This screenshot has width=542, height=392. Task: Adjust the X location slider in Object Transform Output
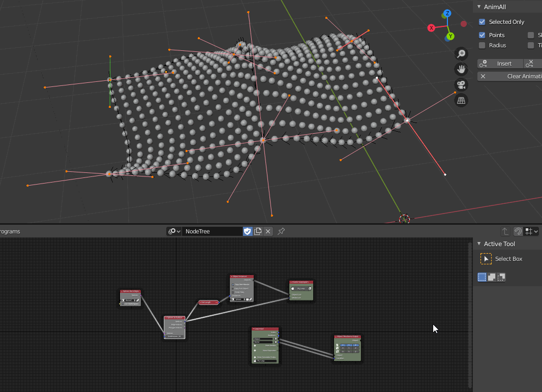(x=343, y=345)
